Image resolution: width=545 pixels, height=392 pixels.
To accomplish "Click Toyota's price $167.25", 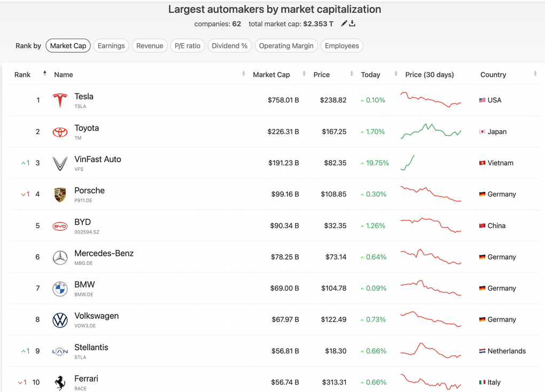I will [x=334, y=132].
